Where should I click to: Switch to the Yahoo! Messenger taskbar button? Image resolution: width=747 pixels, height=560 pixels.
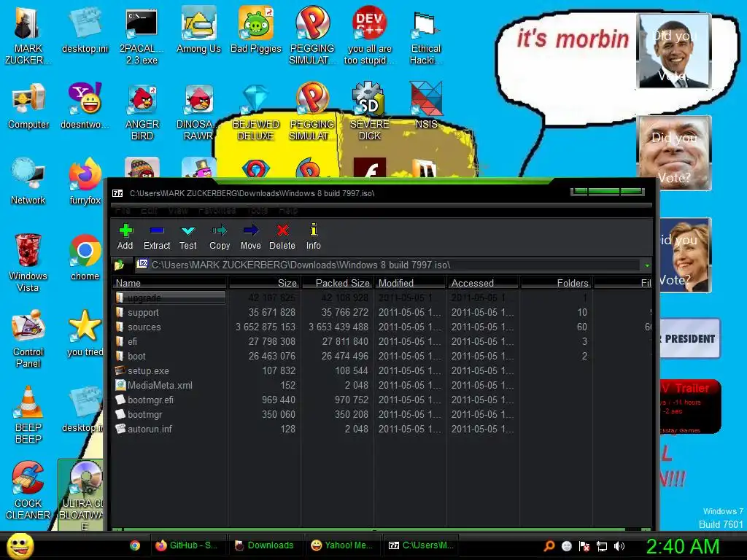(x=342, y=545)
